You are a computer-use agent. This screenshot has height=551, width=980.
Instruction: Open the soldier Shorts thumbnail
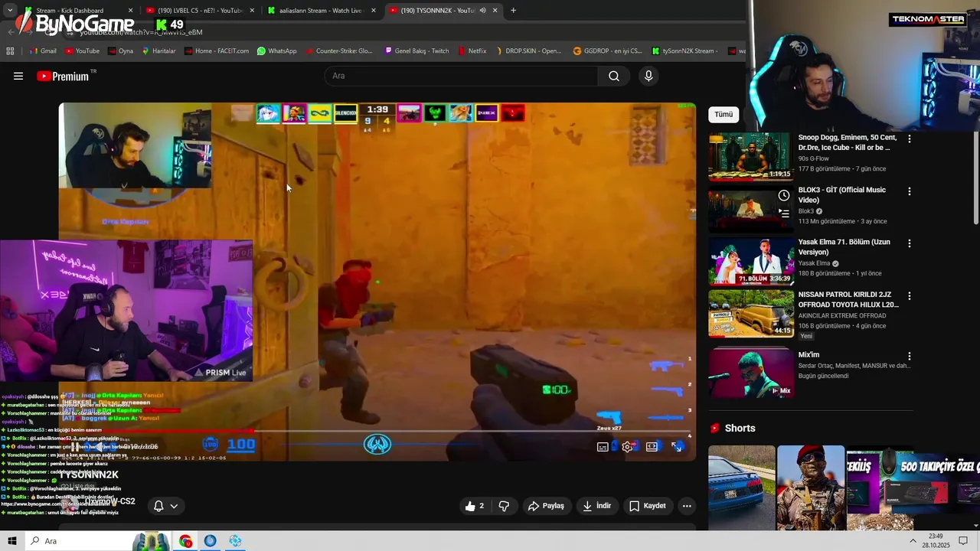(811, 487)
